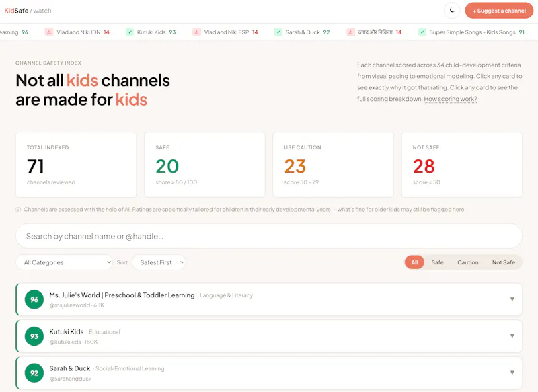This screenshot has width=538, height=392.
Task: Expand the Kutuki Kids card arrow
Action: [x=512, y=336]
